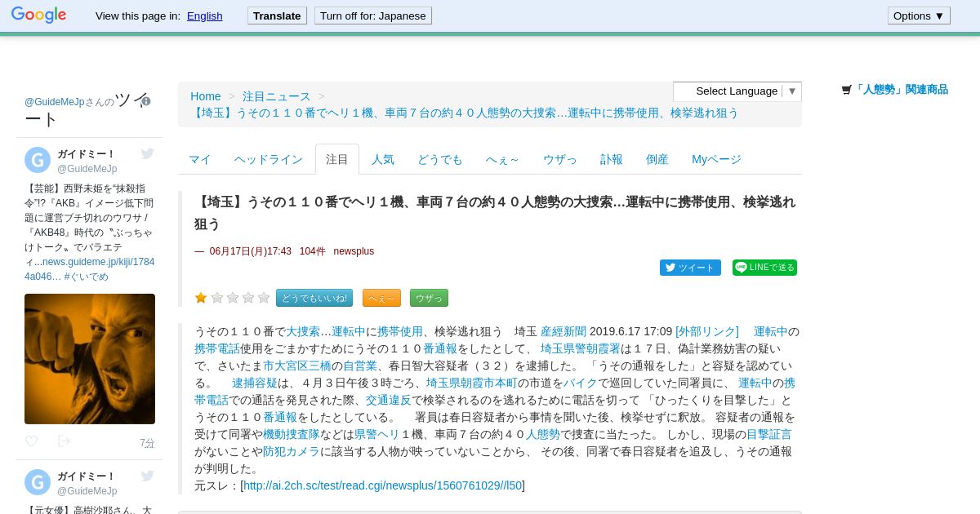The image size is (980, 514).
Task: Open GuideMeJp avatar in first tweet
Action: 38,160
